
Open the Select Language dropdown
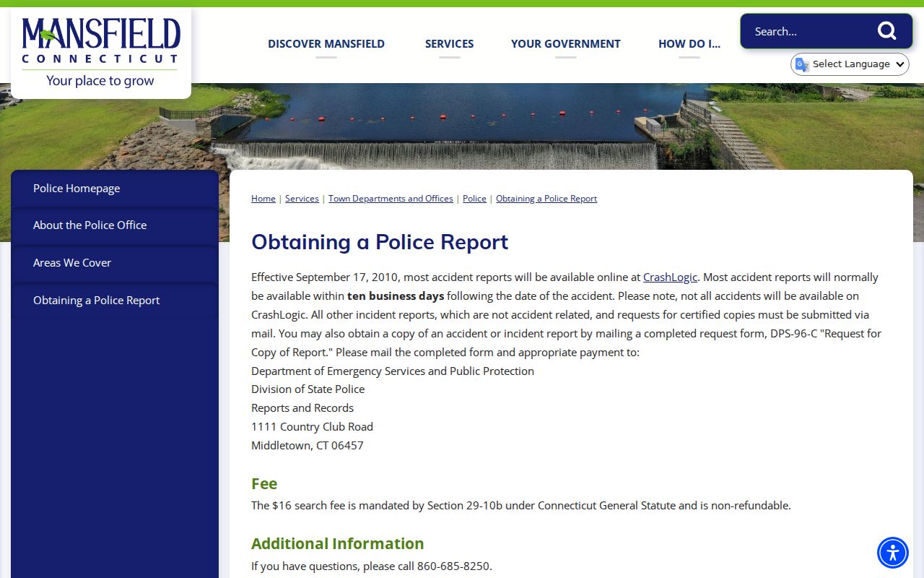pos(850,64)
